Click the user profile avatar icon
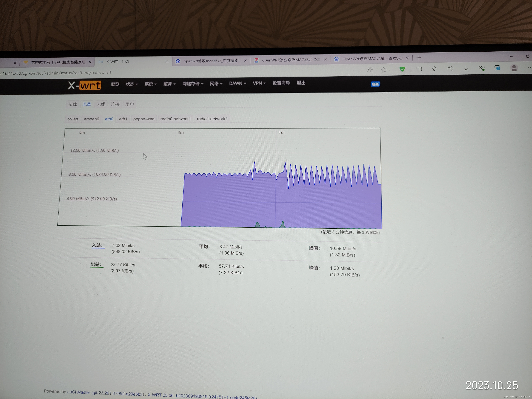532x399 pixels. tap(514, 68)
